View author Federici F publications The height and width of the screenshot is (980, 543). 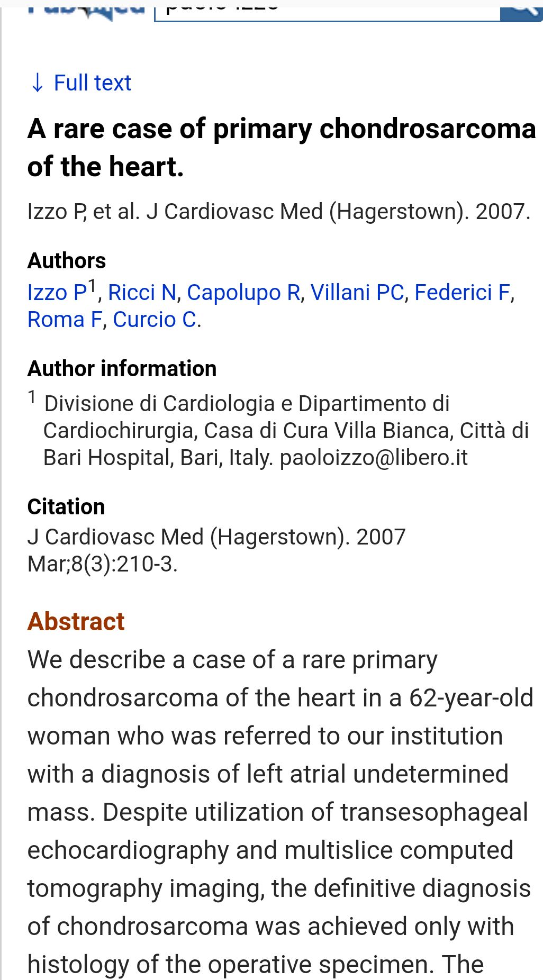[x=462, y=293]
